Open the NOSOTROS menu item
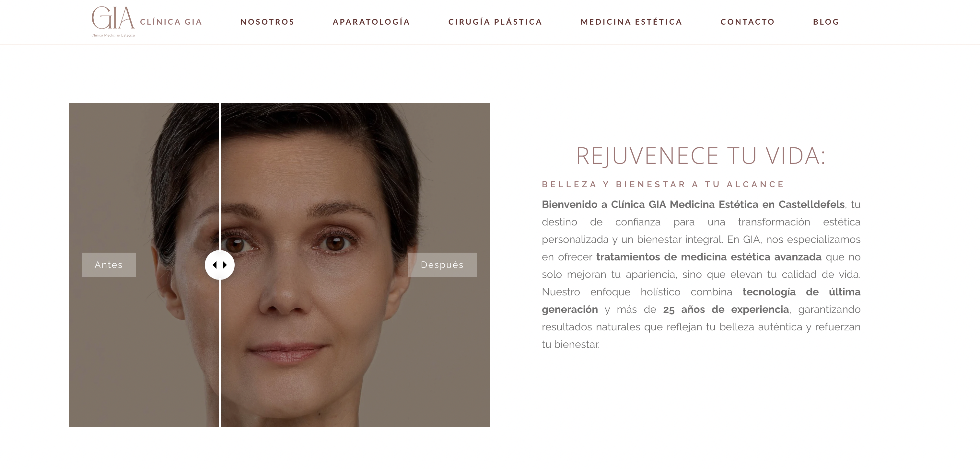This screenshot has width=980, height=469. tap(267, 22)
